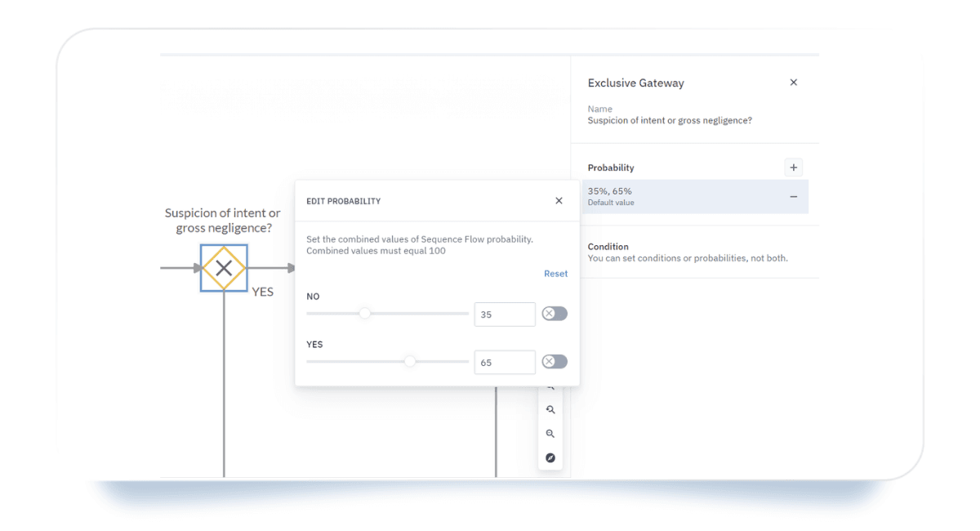Click the gateway's title text on canvas
Viewport: 980px width, 531px height.
(223, 221)
